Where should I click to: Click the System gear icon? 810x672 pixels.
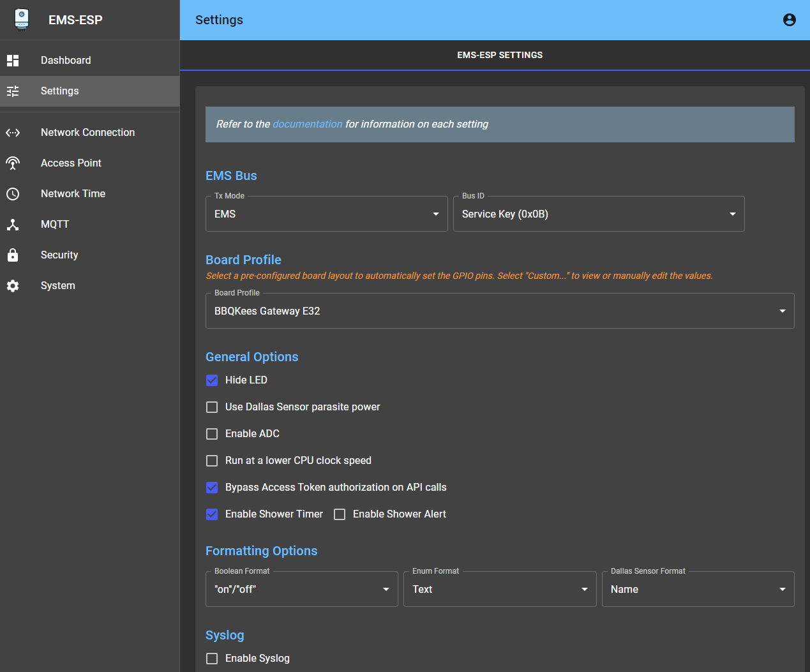click(x=13, y=286)
